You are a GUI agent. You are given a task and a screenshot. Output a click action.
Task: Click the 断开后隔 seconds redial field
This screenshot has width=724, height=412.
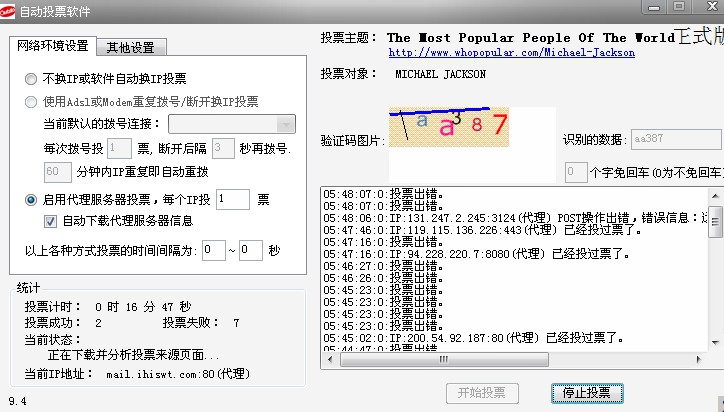[222, 148]
